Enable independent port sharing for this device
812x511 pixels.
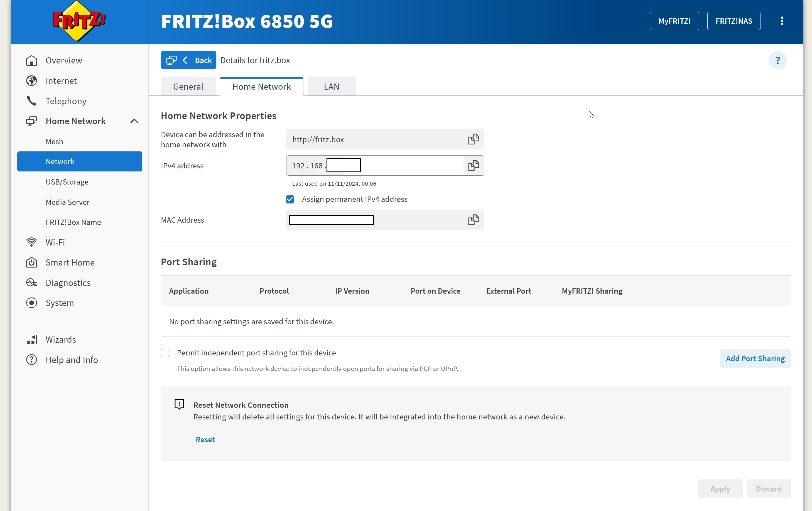[x=165, y=353]
